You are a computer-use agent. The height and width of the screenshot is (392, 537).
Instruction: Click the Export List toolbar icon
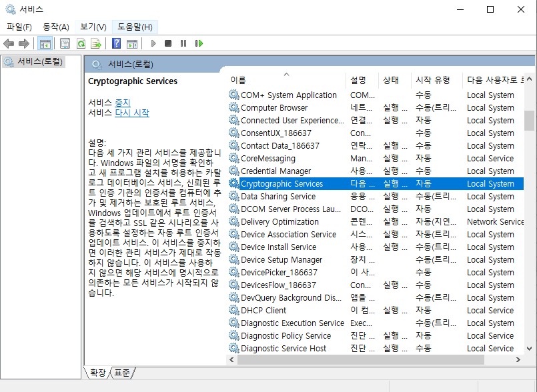(x=96, y=43)
